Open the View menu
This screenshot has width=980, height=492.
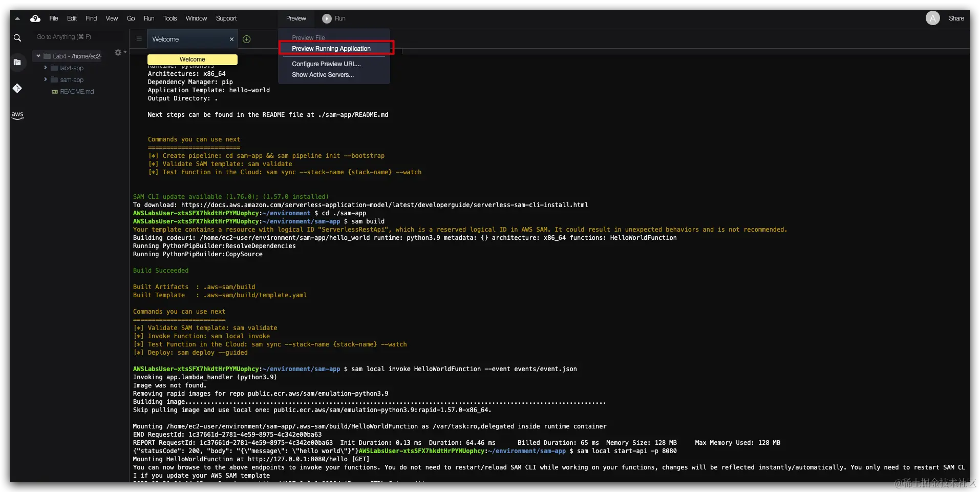click(x=112, y=18)
